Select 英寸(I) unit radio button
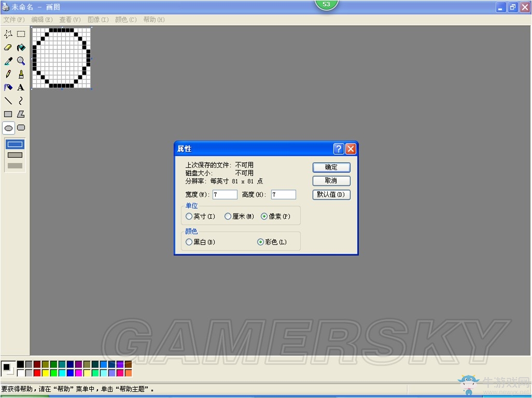This screenshot has height=398, width=532. pyautogui.click(x=201, y=216)
